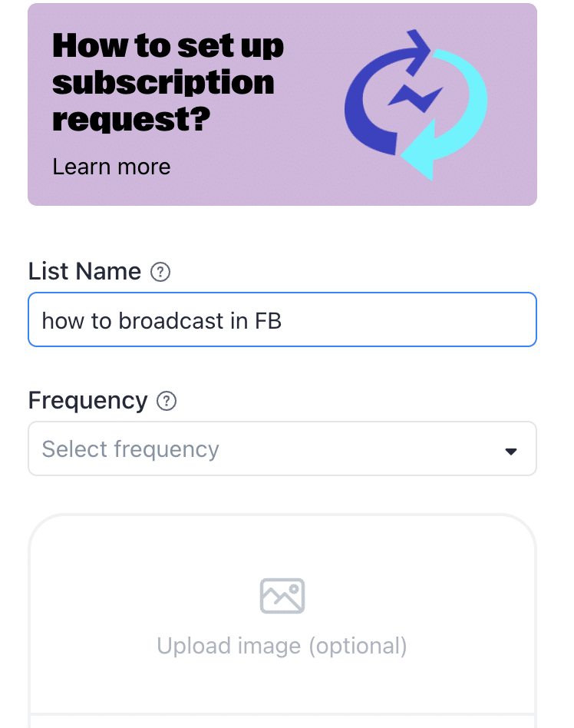
Task: Click the List Name help question-mark icon
Action: tap(160, 272)
